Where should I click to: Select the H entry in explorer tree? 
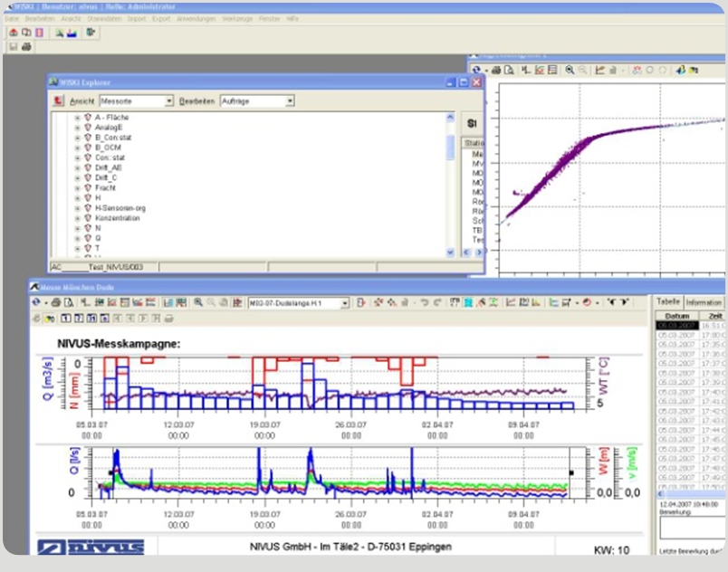click(x=98, y=197)
